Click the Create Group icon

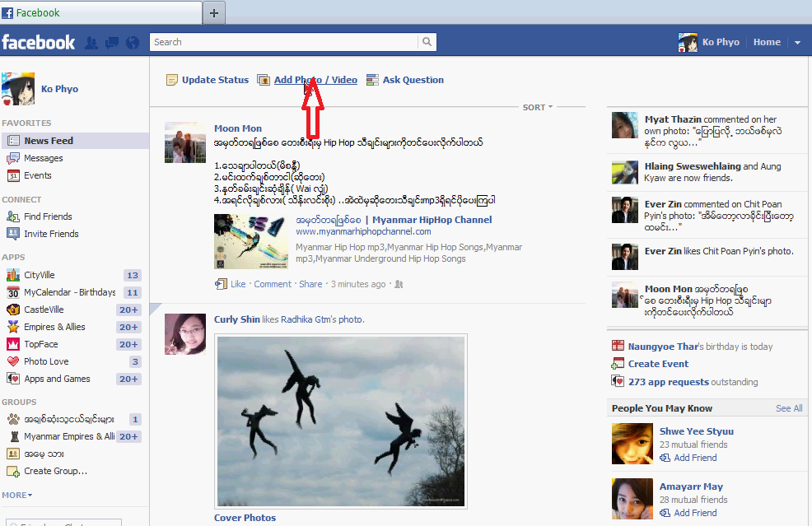(x=13, y=471)
